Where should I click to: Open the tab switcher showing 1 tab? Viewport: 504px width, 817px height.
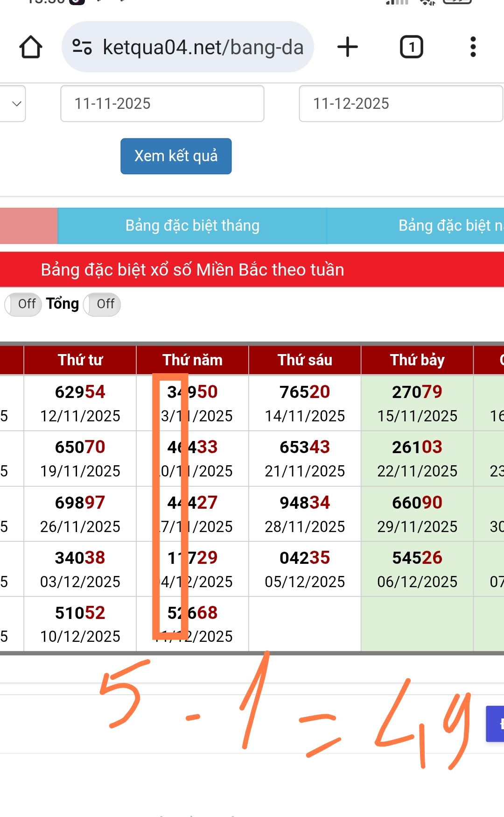(411, 47)
